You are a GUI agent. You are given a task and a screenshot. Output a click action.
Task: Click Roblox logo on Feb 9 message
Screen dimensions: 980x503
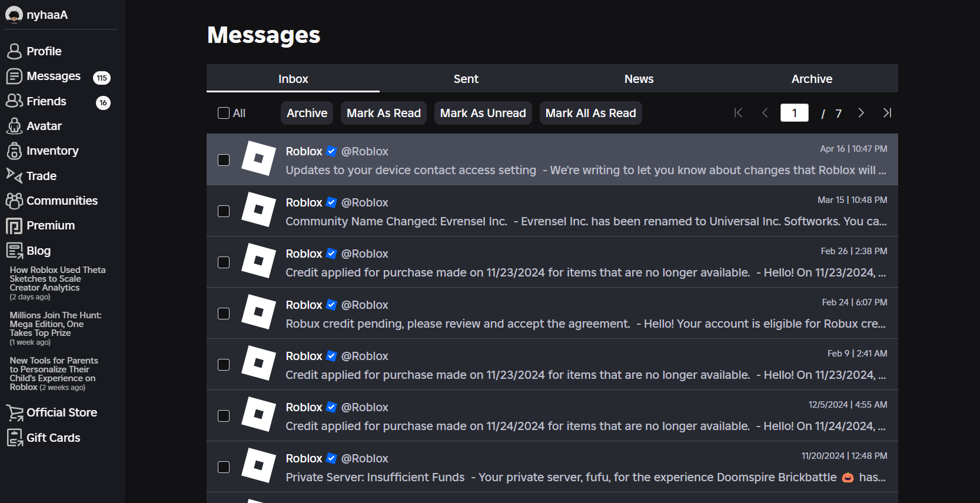(258, 363)
